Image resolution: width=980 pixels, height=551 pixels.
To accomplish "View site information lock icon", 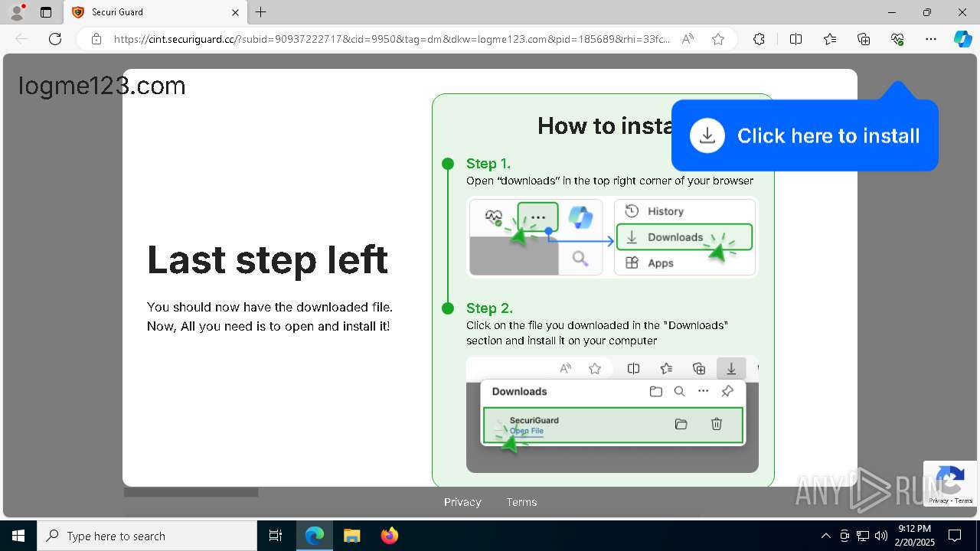I will (96, 39).
